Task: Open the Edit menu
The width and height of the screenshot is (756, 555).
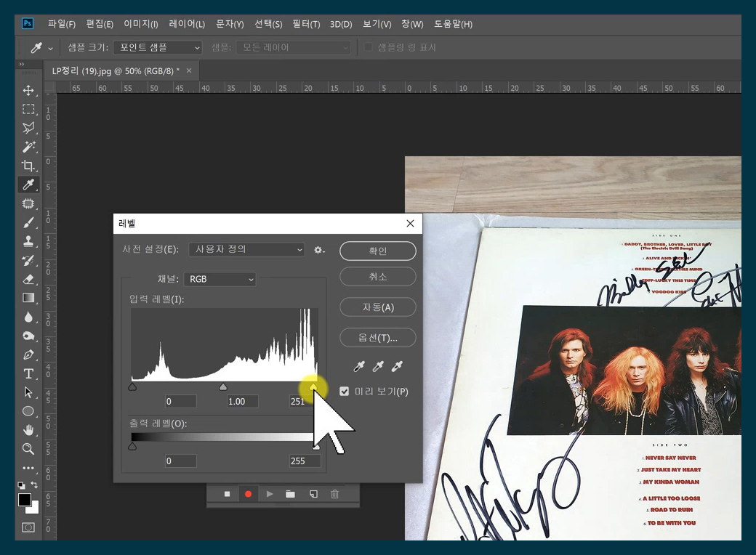Action: pyautogui.click(x=100, y=23)
